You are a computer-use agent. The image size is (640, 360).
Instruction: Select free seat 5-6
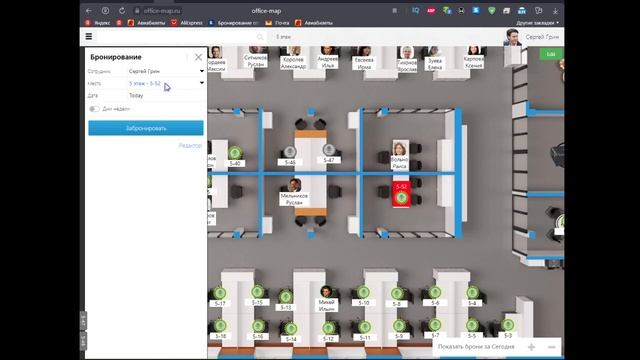coord(435,292)
